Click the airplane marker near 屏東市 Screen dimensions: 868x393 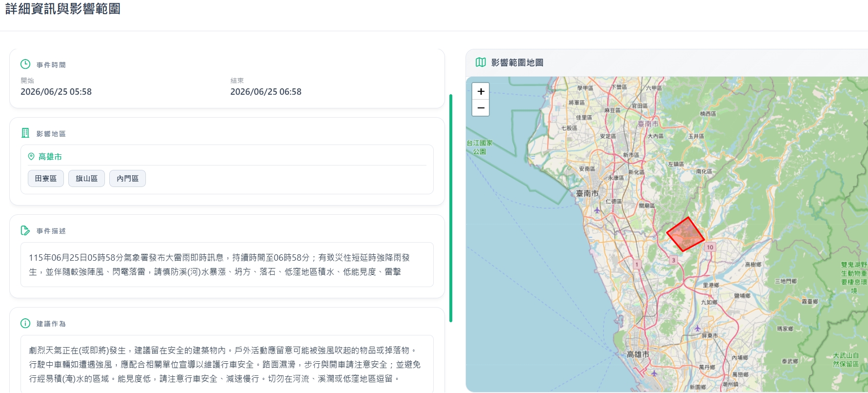pos(697,328)
